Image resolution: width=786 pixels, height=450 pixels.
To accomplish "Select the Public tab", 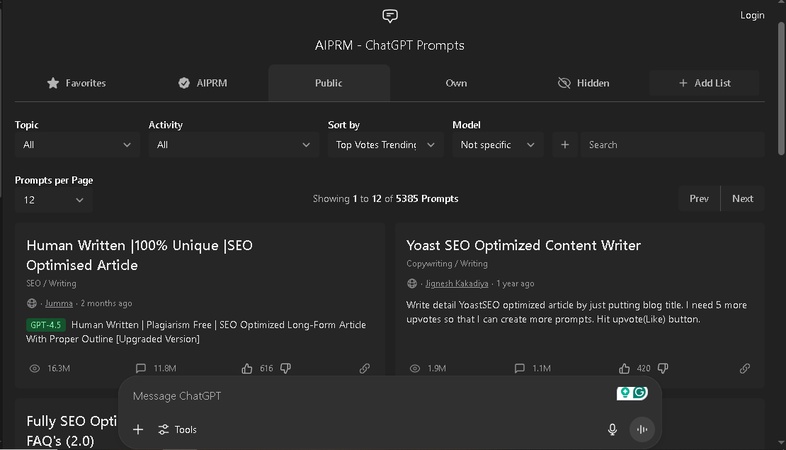I will coord(329,83).
